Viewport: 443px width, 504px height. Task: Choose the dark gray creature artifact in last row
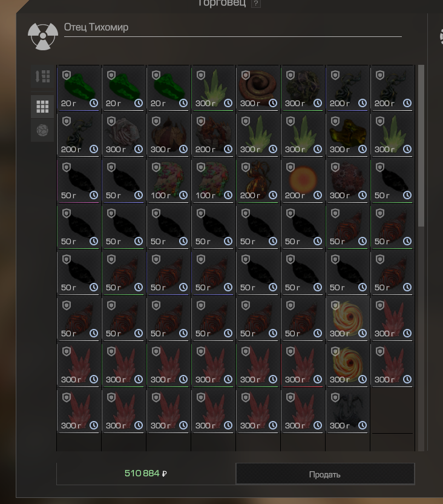347,411
